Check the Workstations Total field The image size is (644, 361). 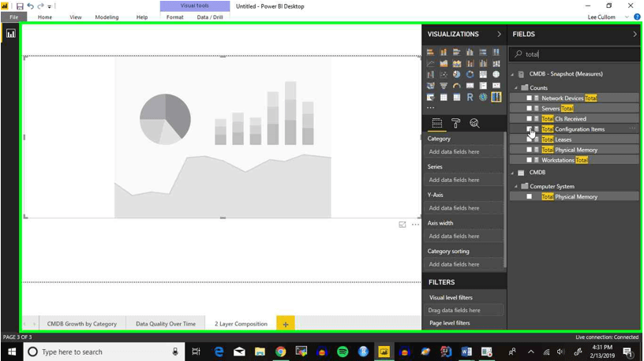click(529, 160)
